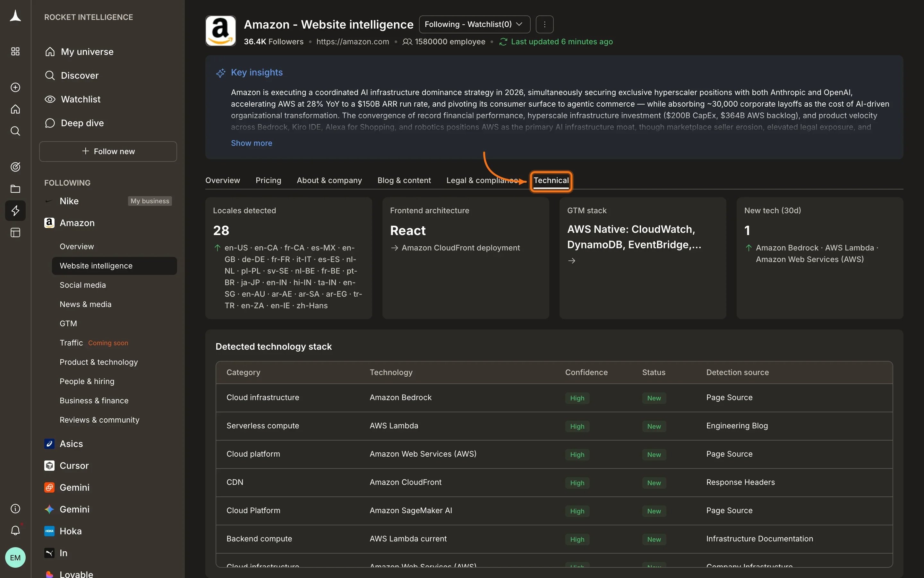The height and width of the screenshot is (578, 924).
Task: Open the grid dashboard icon in left rail
Action: (15, 51)
